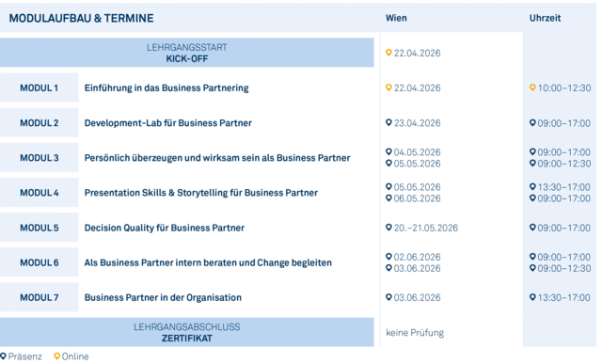
Task: Click the location pin beside 20.–21.05.2026
Action: pos(388,228)
